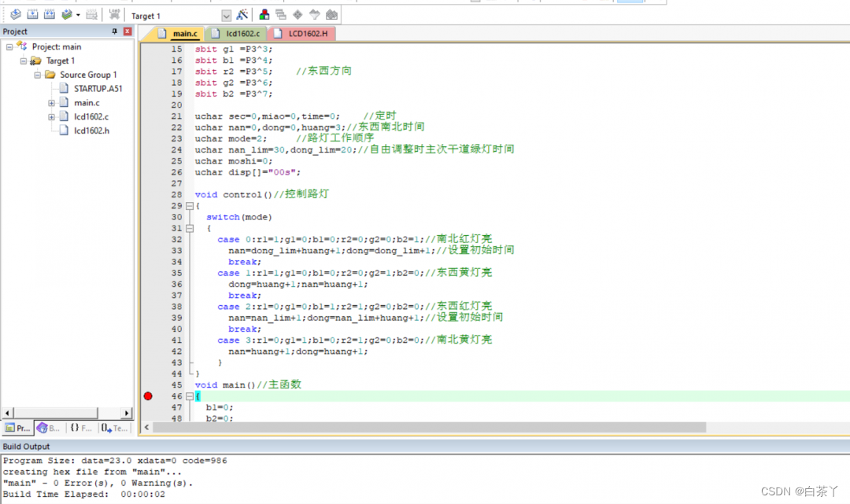
Task: Click the Batch Build icon
Action: click(67, 15)
